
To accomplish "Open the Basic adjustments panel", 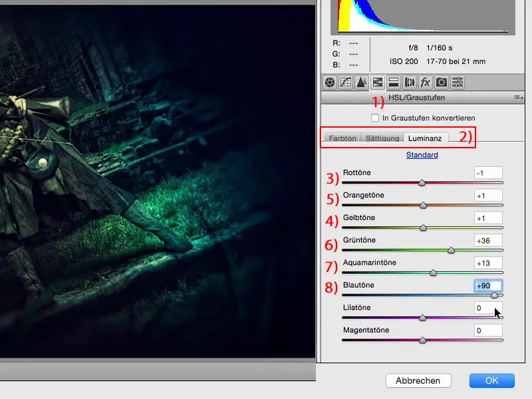I will pyautogui.click(x=329, y=82).
